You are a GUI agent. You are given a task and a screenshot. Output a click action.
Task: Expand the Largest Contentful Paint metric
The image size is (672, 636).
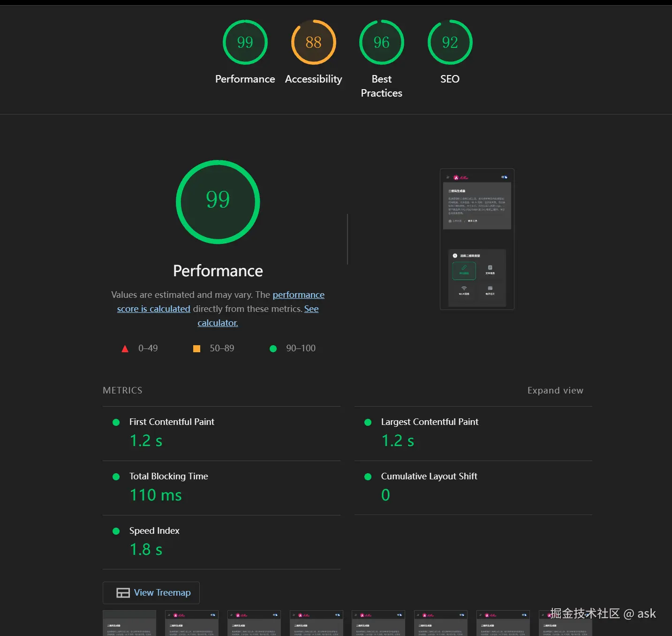click(x=473, y=433)
